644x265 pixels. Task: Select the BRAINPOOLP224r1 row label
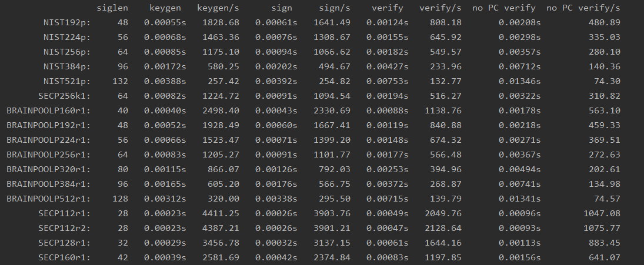click(48, 140)
